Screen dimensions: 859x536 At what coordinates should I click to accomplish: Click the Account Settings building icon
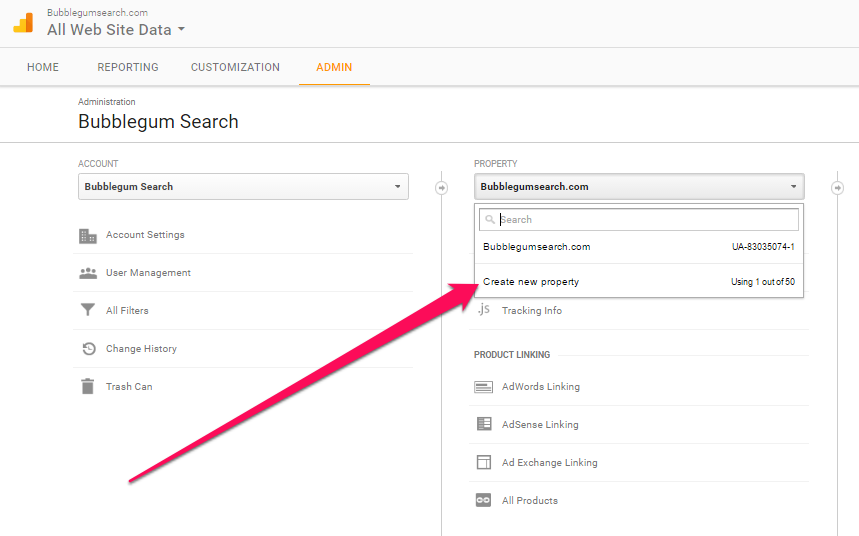[88, 236]
